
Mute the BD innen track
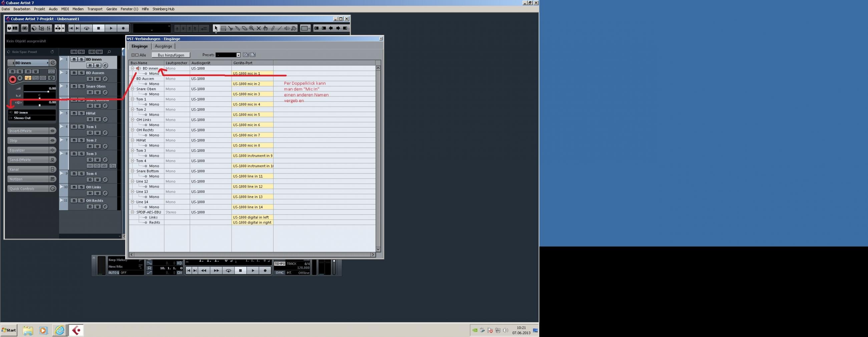(x=74, y=59)
